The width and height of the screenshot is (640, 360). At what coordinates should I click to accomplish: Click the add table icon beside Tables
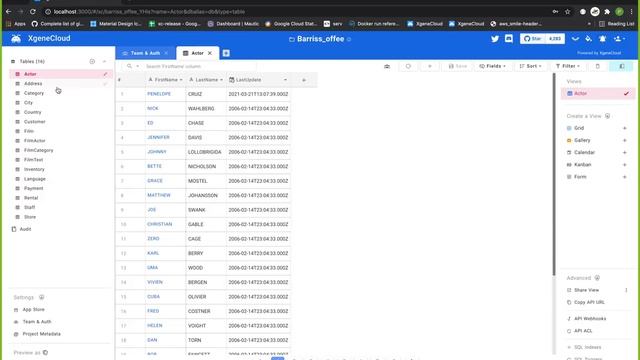tap(92, 61)
